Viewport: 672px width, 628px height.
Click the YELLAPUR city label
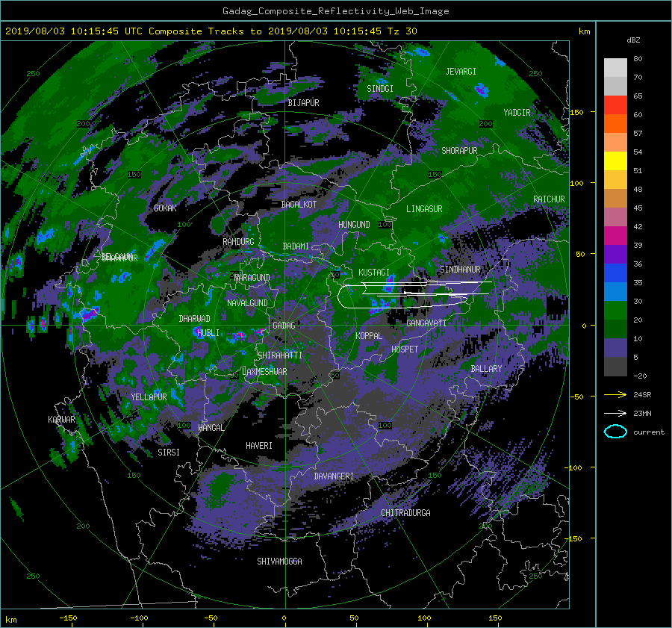pos(149,397)
